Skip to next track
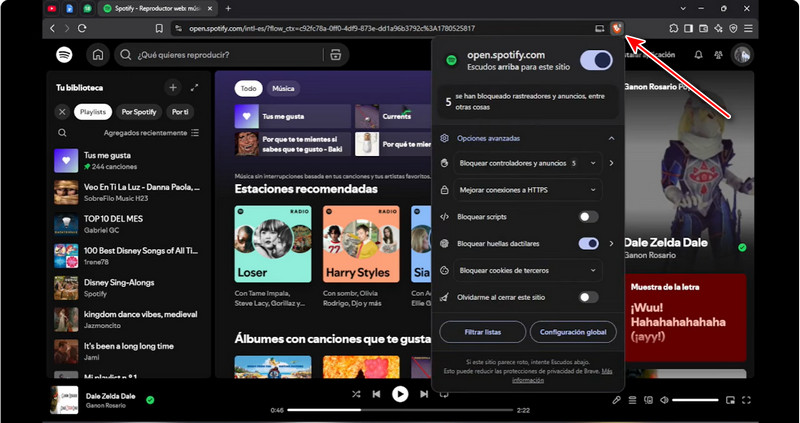The width and height of the screenshot is (800, 423). 423,394
